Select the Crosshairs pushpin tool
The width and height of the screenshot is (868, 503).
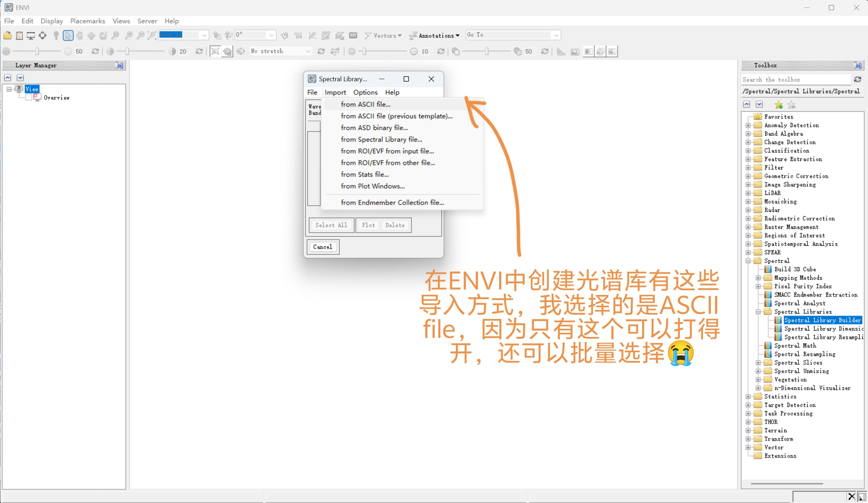click(x=56, y=35)
